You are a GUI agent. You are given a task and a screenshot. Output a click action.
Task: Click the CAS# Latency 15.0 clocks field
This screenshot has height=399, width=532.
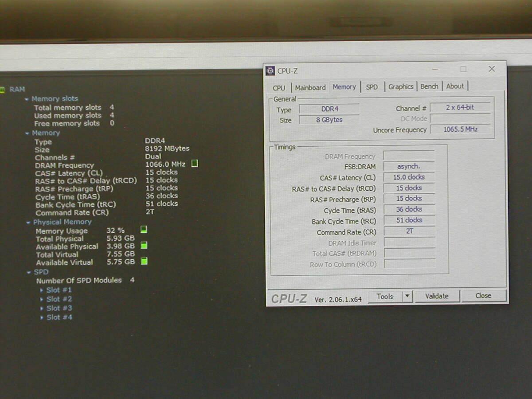pos(409,177)
